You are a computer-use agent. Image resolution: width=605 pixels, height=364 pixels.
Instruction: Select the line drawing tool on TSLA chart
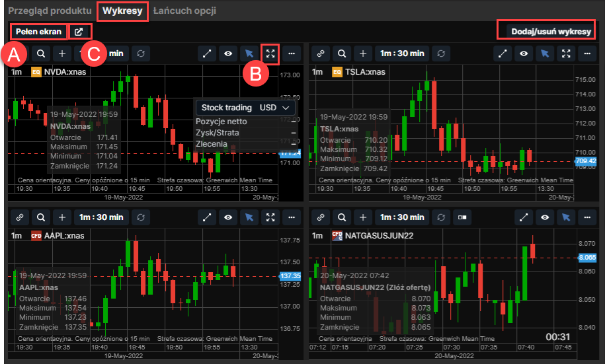point(503,54)
